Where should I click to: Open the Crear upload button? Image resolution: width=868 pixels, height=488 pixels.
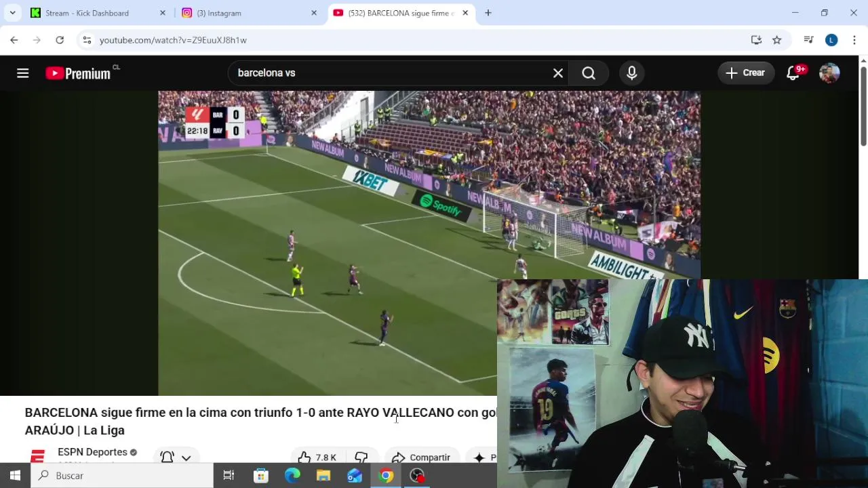(x=745, y=73)
